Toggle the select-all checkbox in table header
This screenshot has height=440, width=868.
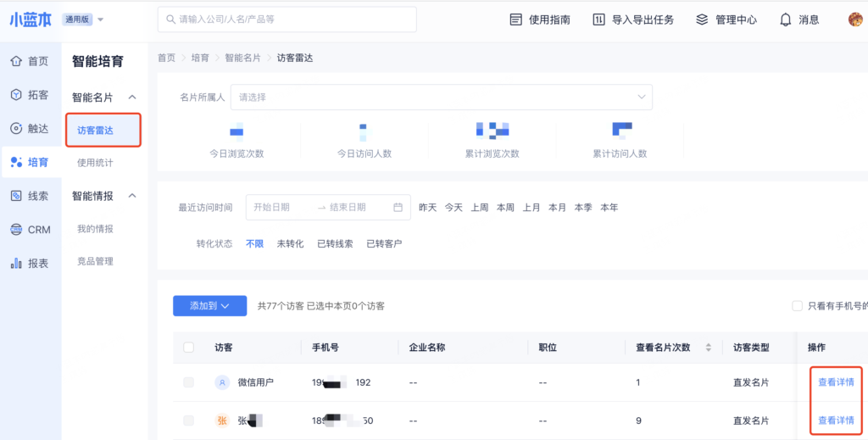click(188, 348)
